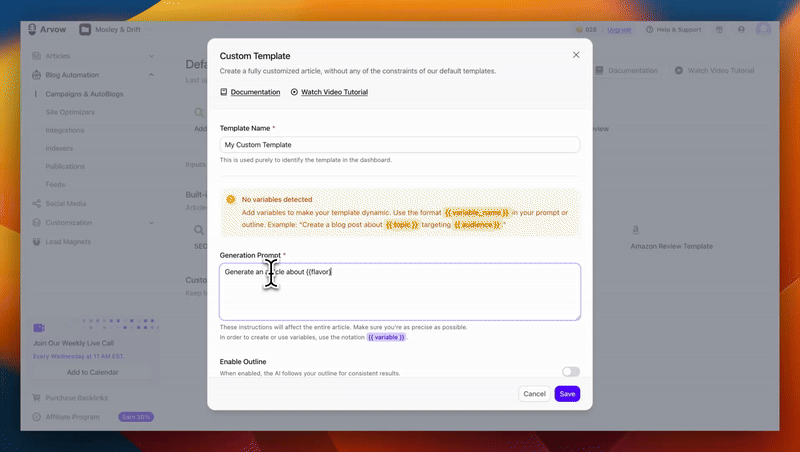Open the Documentation link in the dialog
This screenshot has width=800, height=452.
[255, 92]
